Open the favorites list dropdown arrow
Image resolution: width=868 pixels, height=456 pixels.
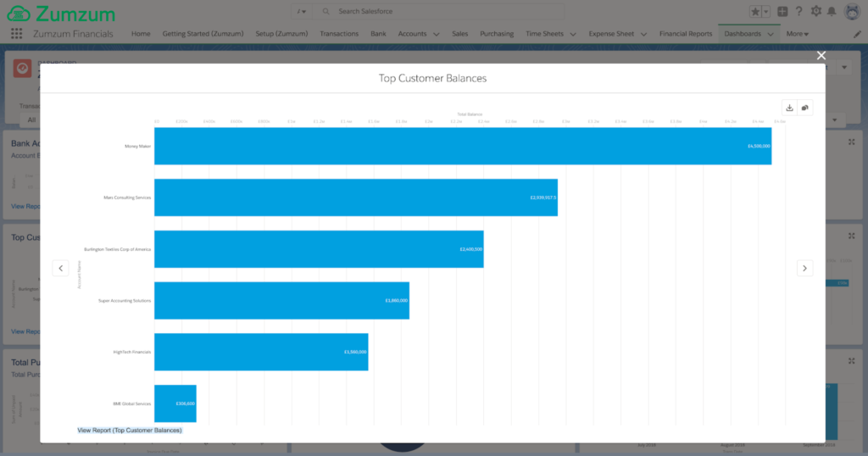766,12
